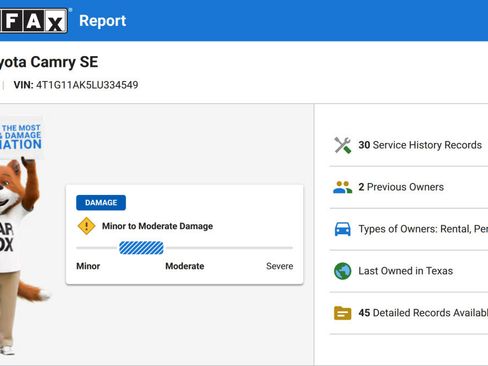Click the CARFAX logo in header
This screenshot has height=366, width=488.
pos(34,21)
